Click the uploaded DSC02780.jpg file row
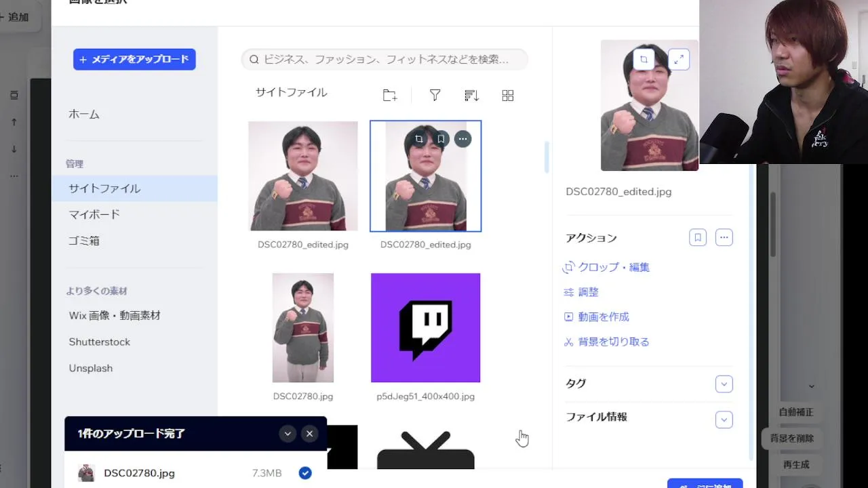Image resolution: width=868 pixels, height=488 pixels. (x=195, y=473)
